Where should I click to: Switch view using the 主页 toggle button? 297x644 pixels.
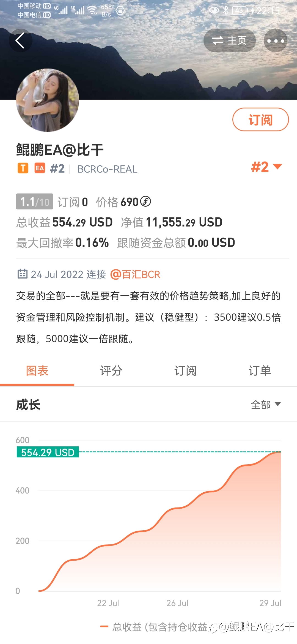[x=229, y=40]
